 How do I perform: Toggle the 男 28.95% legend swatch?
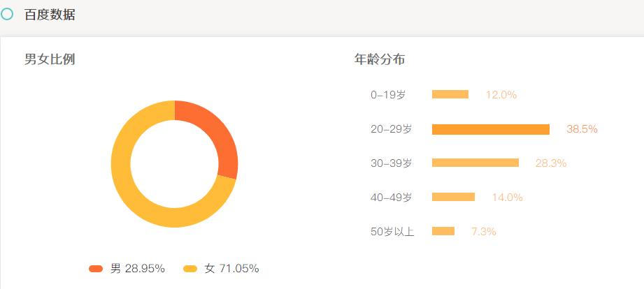click(x=96, y=269)
